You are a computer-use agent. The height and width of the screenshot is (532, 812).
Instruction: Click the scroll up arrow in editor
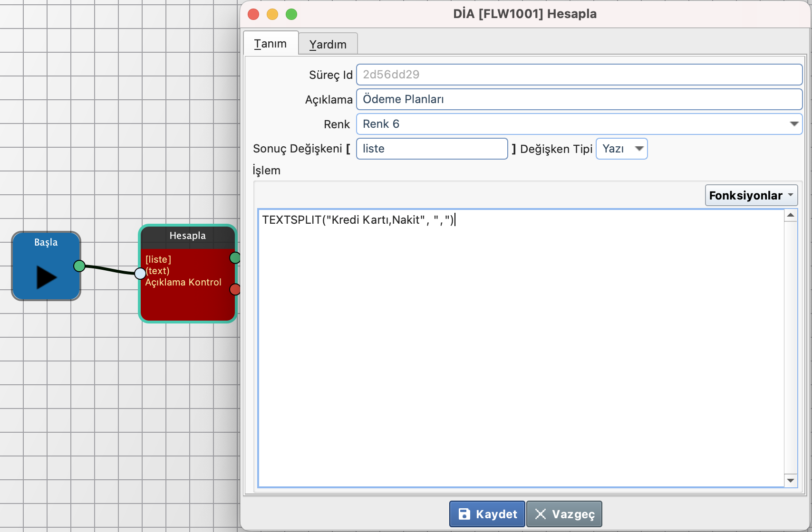point(791,215)
